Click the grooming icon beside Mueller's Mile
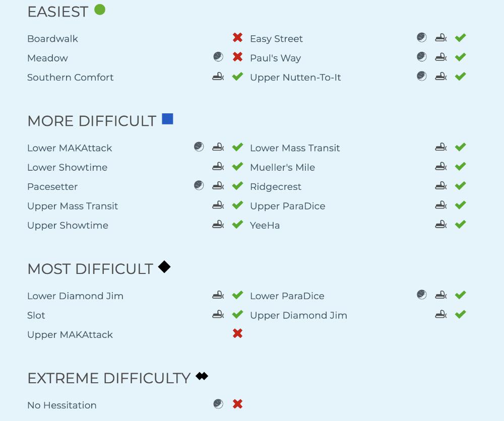Image resolution: width=504 pixels, height=421 pixels. click(441, 167)
